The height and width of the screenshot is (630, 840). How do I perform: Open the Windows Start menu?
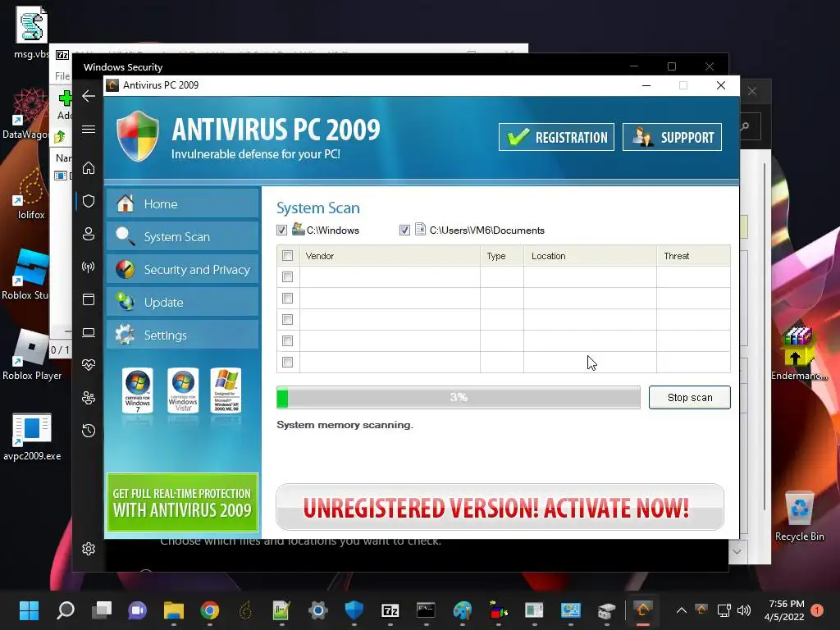click(x=29, y=610)
